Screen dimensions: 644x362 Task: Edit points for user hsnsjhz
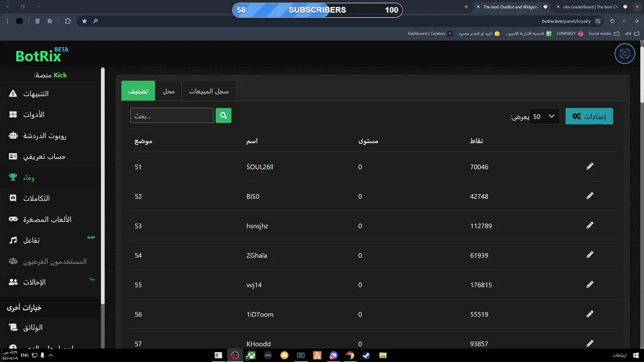pyautogui.click(x=590, y=225)
